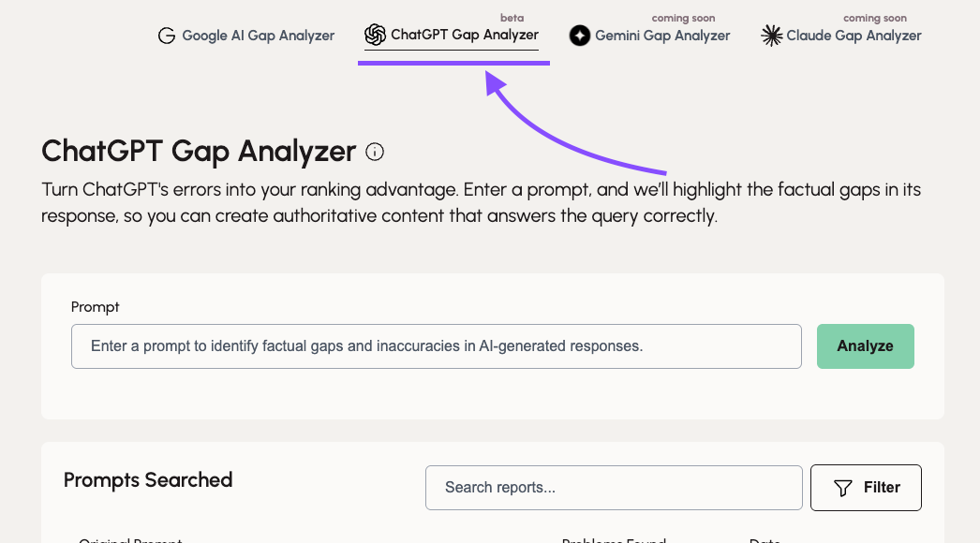Click the Claude asterisk logo icon
Viewport: 980px width, 543px height.
tap(771, 36)
